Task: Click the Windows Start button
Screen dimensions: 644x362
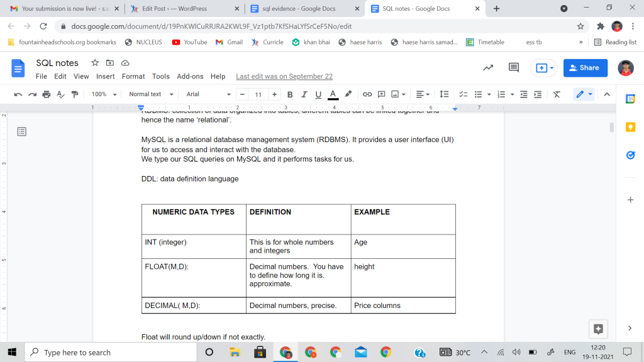Action: tap(12, 352)
